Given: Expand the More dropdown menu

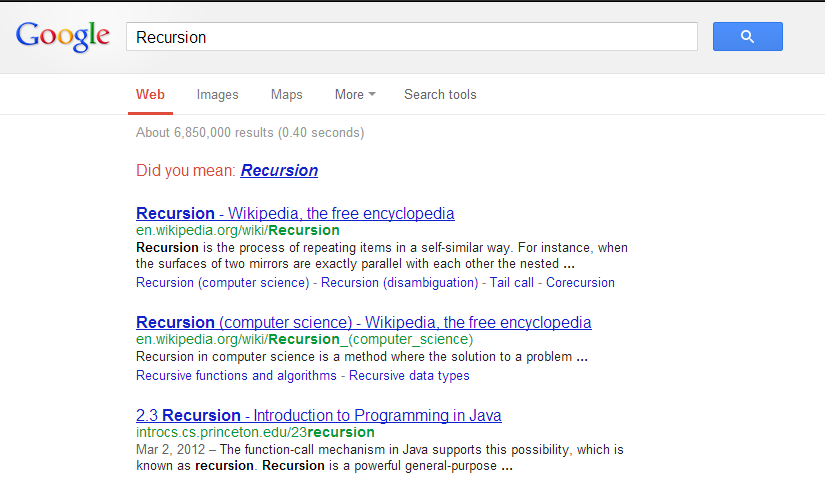Looking at the screenshot, I should (x=355, y=94).
